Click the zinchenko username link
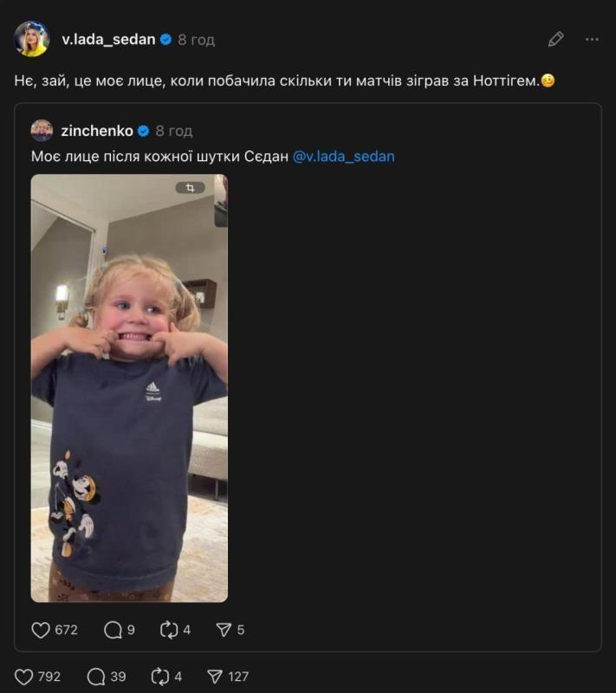The height and width of the screenshot is (693, 616). coord(97,131)
